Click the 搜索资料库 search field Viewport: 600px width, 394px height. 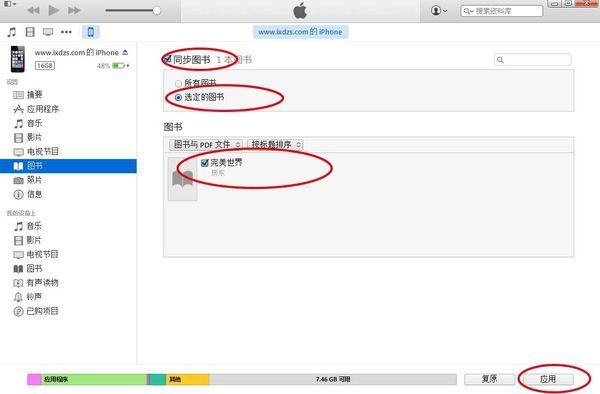(502, 11)
